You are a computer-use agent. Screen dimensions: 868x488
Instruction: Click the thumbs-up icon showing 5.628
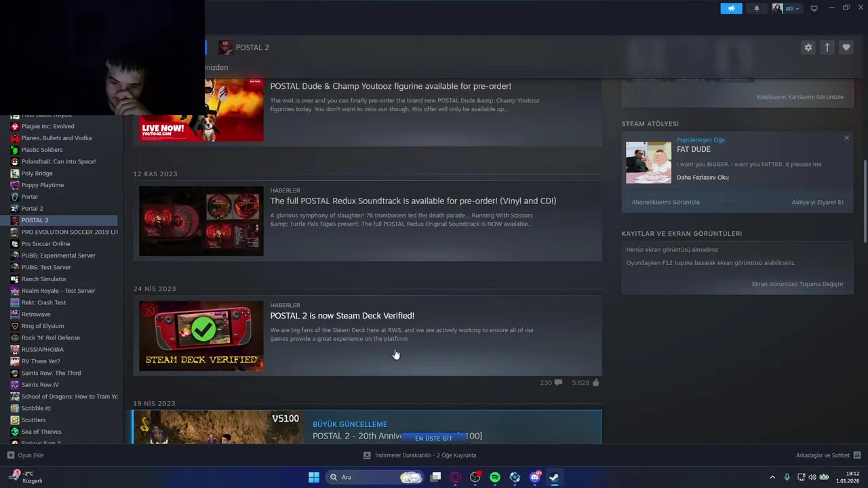tap(595, 383)
